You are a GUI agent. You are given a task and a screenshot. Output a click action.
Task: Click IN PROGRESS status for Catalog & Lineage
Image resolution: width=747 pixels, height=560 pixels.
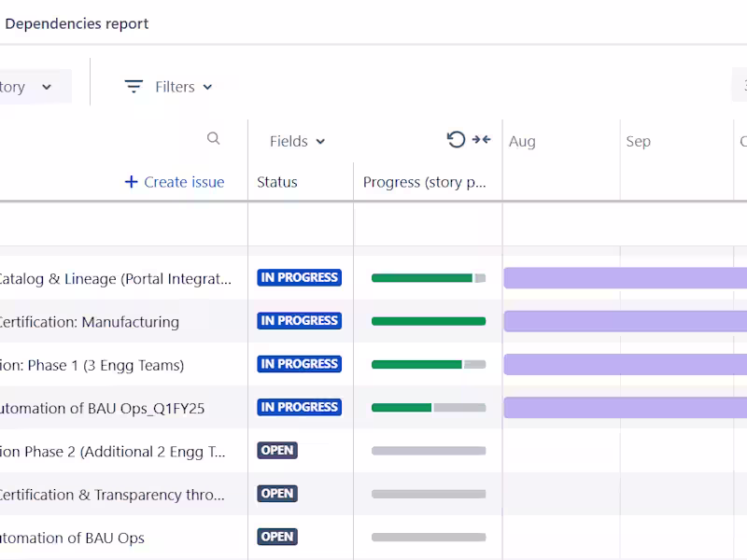tap(300, 277)
